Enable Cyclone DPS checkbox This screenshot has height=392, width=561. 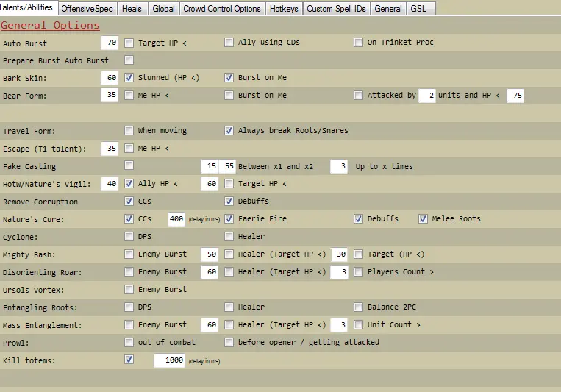[129, 237]
